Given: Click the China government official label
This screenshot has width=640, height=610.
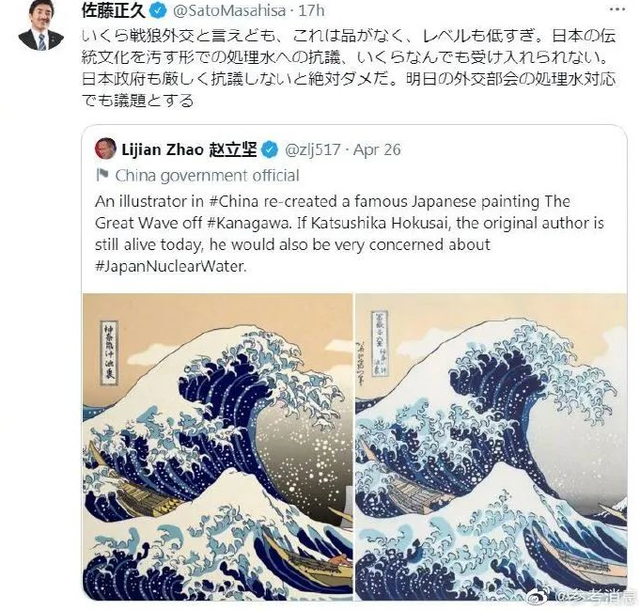Looking at the screenshot, I should pos(207,176).
